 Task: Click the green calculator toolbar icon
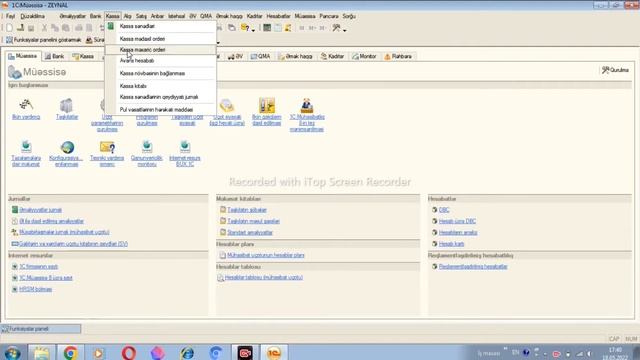point(267,28)
